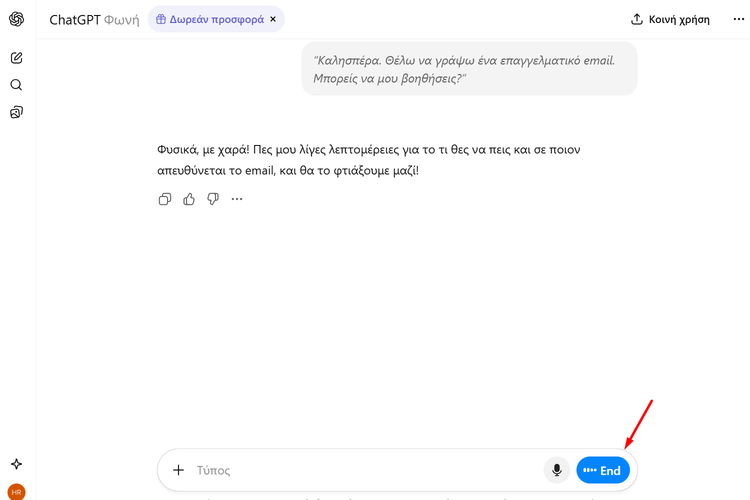Viewport: 750px width, 500px height.
Task: Click the Τύπος message input field
Action: click(x=360, y=470)
